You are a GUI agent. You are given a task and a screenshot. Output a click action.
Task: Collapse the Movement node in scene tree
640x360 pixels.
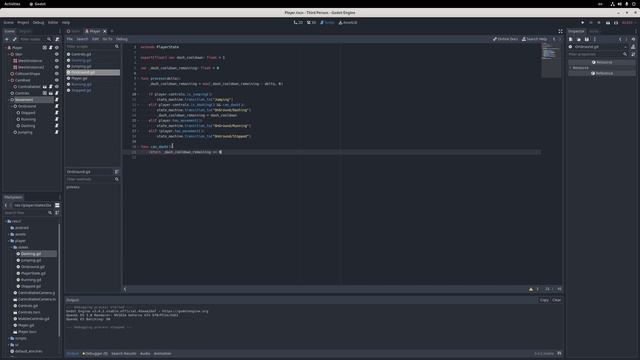click(9, 100)
